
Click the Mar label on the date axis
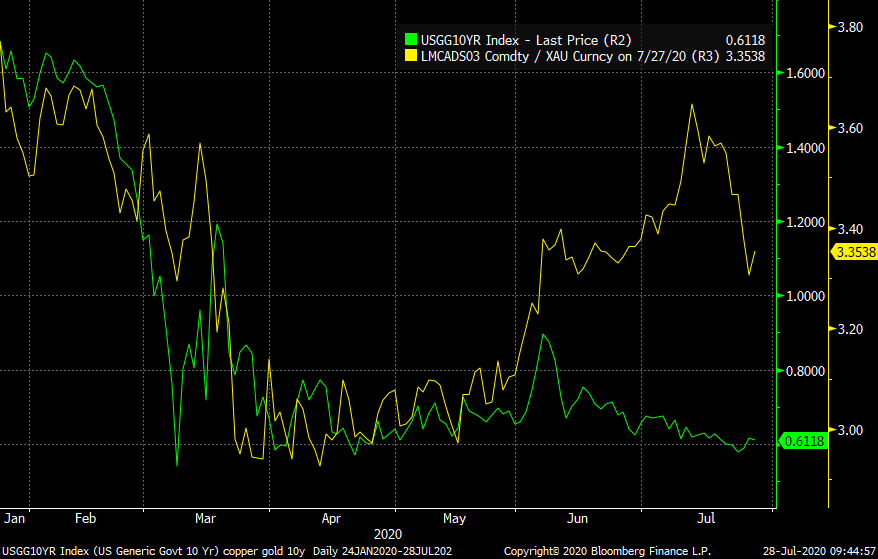pos(206,519)
